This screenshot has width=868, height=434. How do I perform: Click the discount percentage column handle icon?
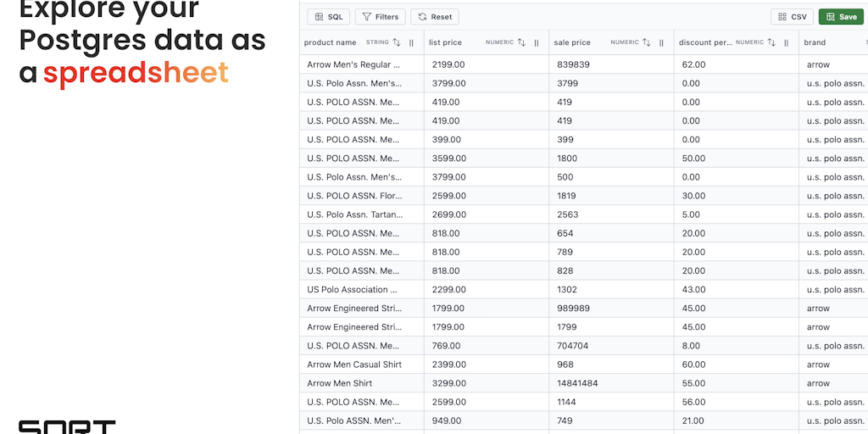(786, 42)
